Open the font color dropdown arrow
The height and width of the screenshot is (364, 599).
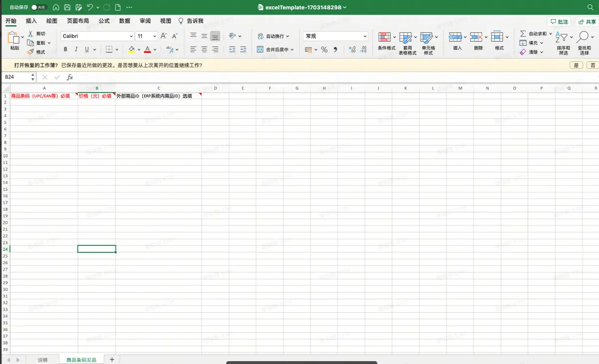tap(155, 49)
